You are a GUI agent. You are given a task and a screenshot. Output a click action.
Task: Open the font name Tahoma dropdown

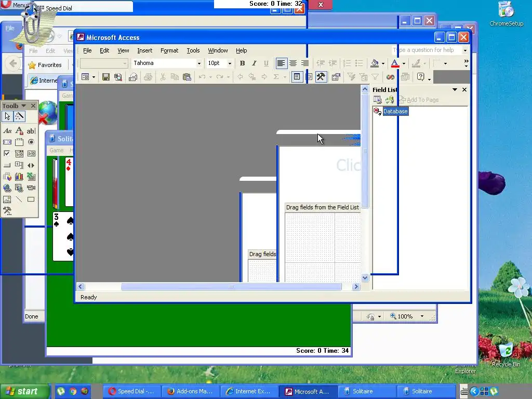click(199, 63)
